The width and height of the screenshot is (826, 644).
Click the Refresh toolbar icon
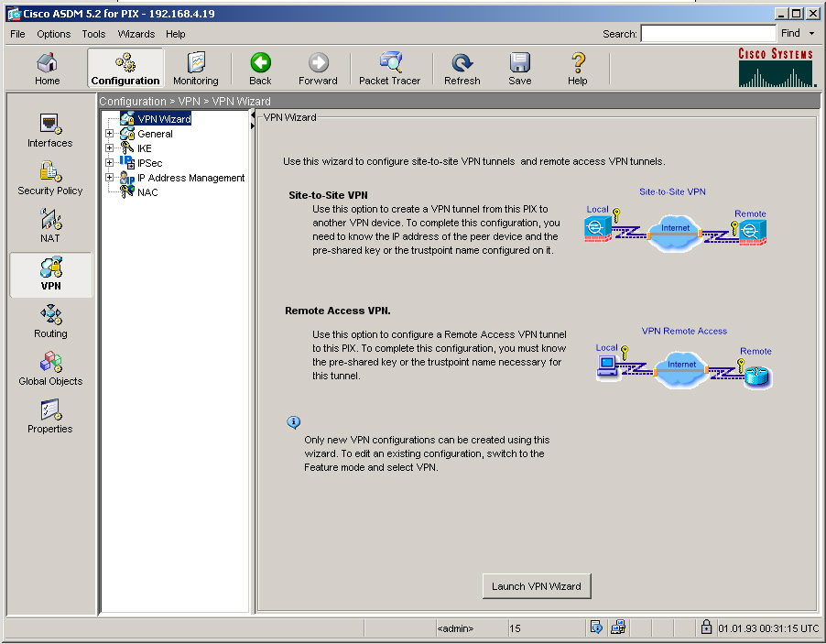[462, 69]
